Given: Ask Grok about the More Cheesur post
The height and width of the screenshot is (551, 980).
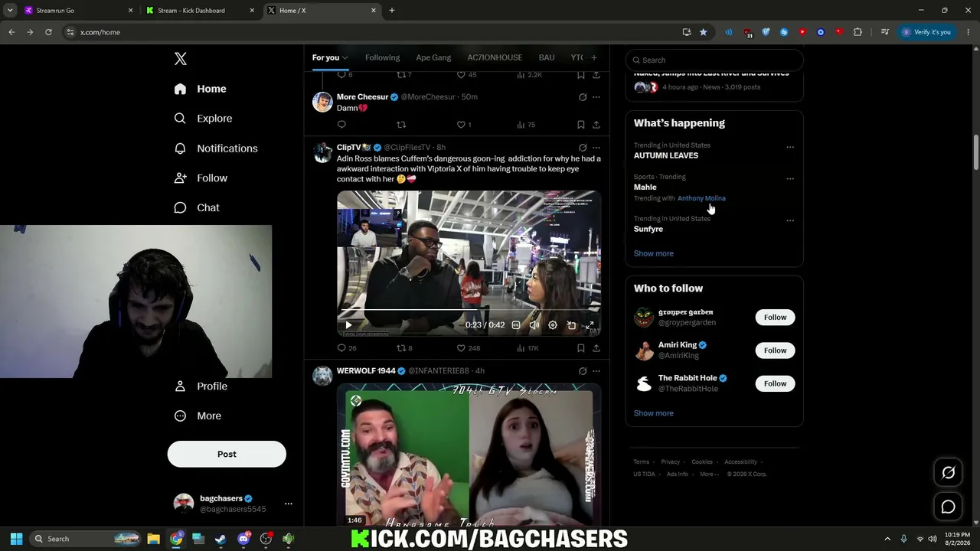Looking at the screenshot, I should [583, 97].
